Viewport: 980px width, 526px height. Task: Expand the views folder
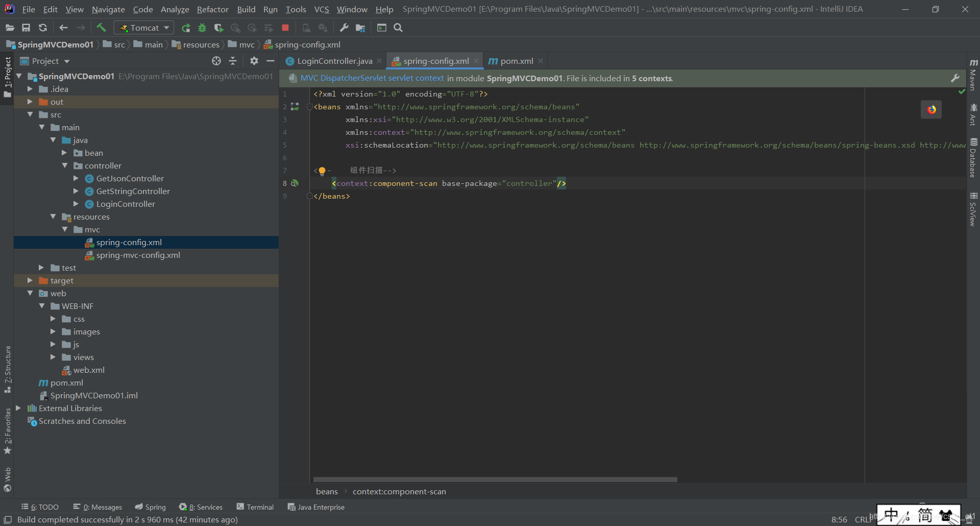tap(53, 357)
